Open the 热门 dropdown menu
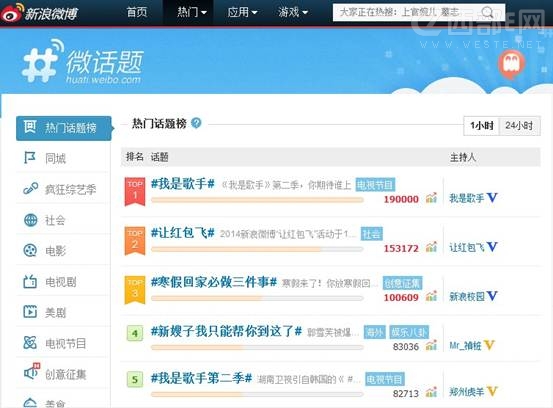Image resolution: width=553 pixels, height=408 pixels. tap(192, 12)
